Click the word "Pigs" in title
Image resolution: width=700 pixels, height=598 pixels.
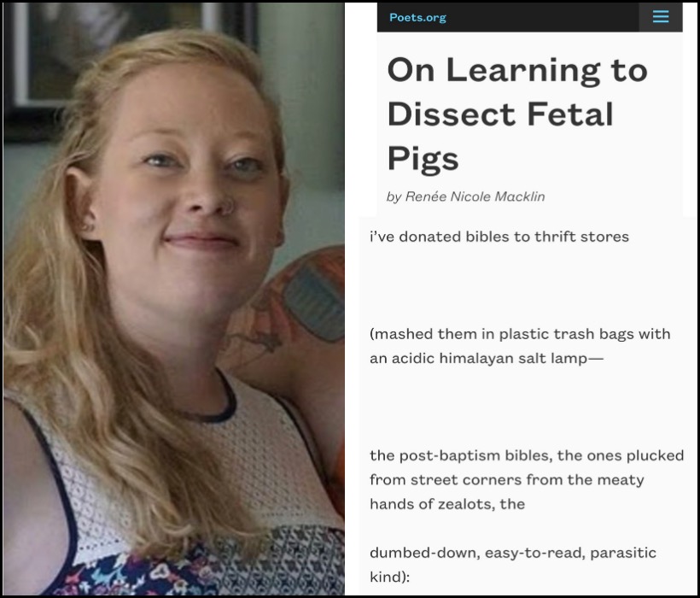423,159
